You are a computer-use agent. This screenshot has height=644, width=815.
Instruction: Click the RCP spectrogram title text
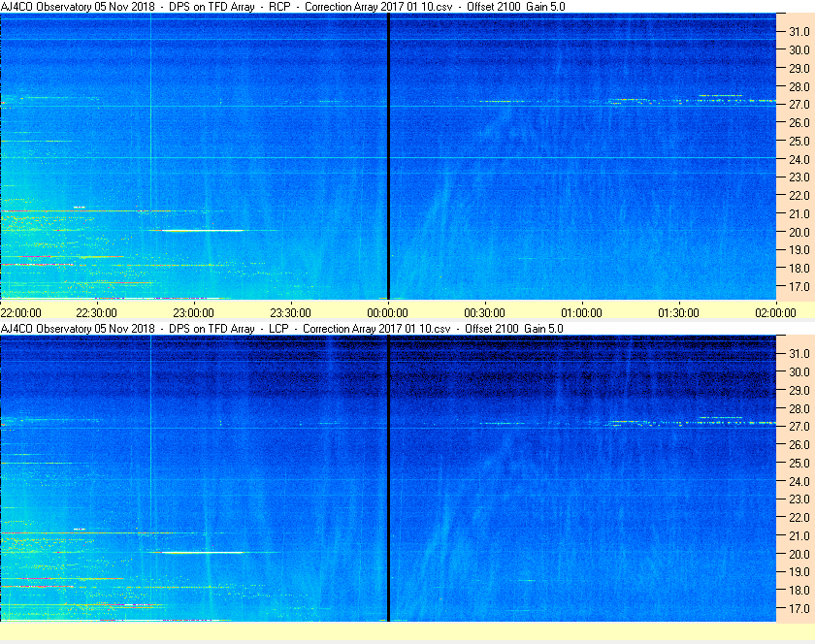282,7
